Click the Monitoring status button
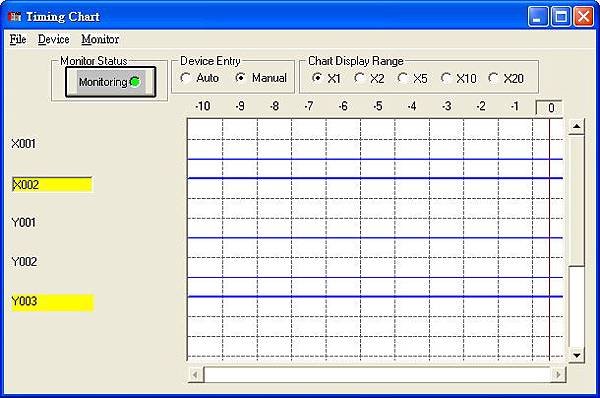 pos(111,82)
